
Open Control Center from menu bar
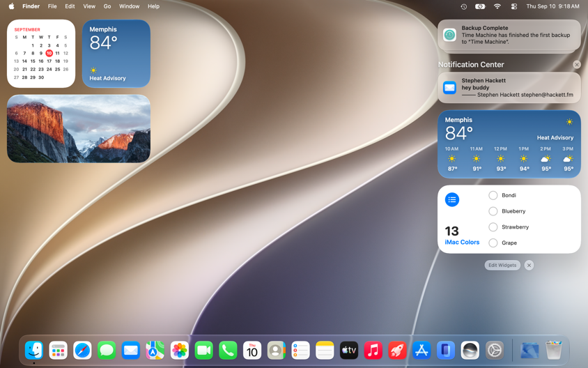[x=513, y=6]
